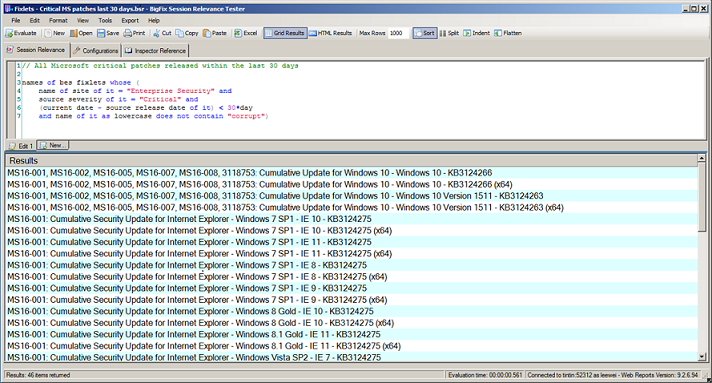Switch to the Configurations tab
This screenshot has height=383, width=712.
pos(96,51)
